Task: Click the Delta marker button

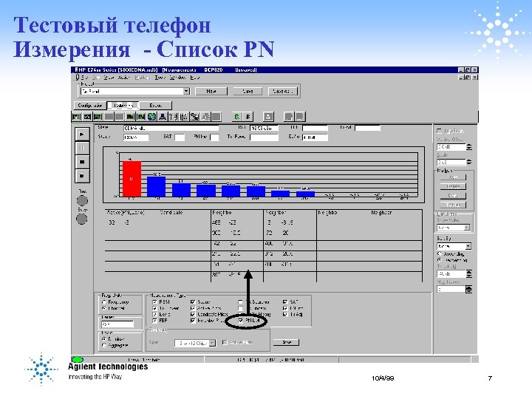Action: point(453,196)
